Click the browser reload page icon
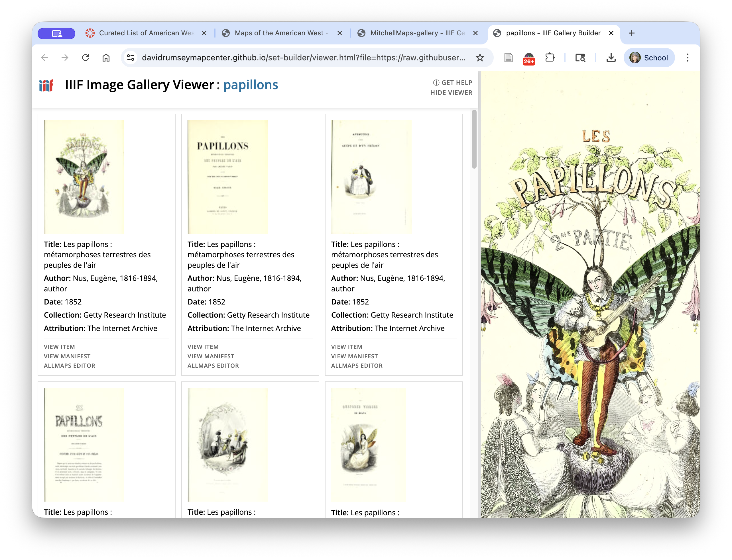The height and width of the screenshot is (560, 732). pos(86,57)
